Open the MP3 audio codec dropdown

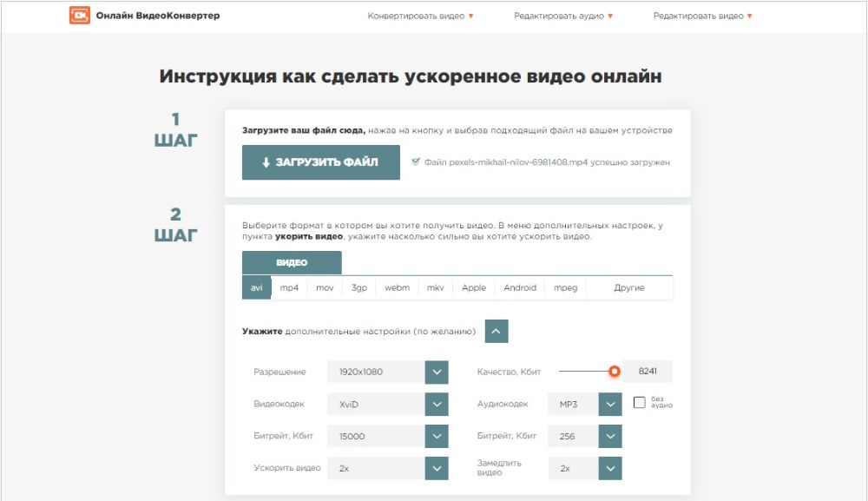611,404
